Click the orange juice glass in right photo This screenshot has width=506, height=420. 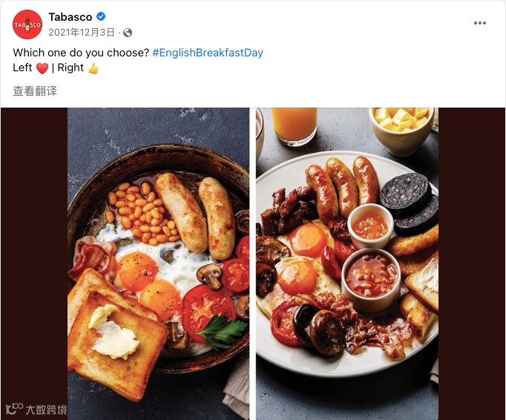(294, 124)
